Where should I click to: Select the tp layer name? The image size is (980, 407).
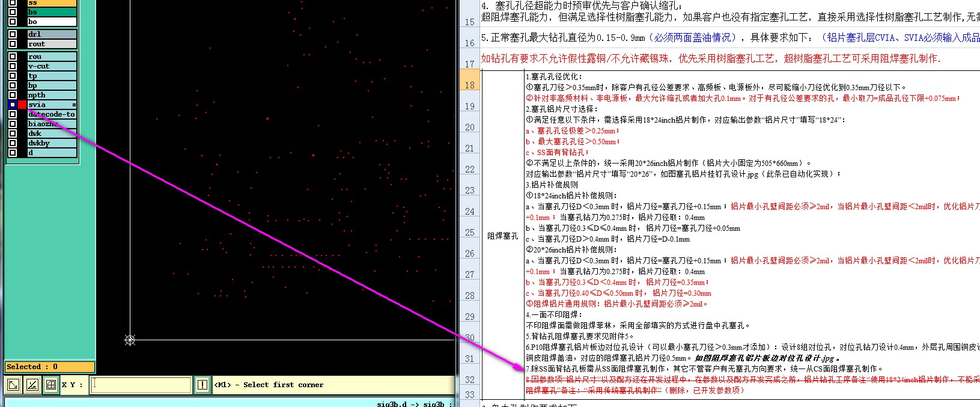coord(52,76)
